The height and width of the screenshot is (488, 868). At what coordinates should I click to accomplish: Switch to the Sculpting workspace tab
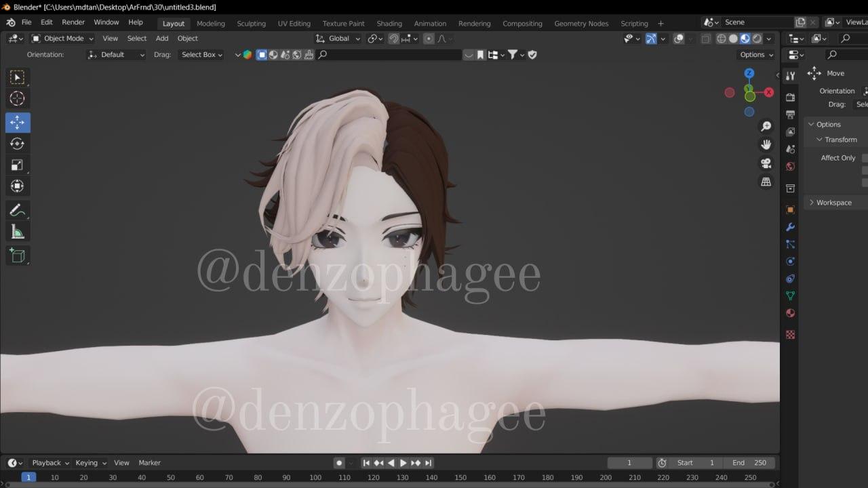[251, 23]
